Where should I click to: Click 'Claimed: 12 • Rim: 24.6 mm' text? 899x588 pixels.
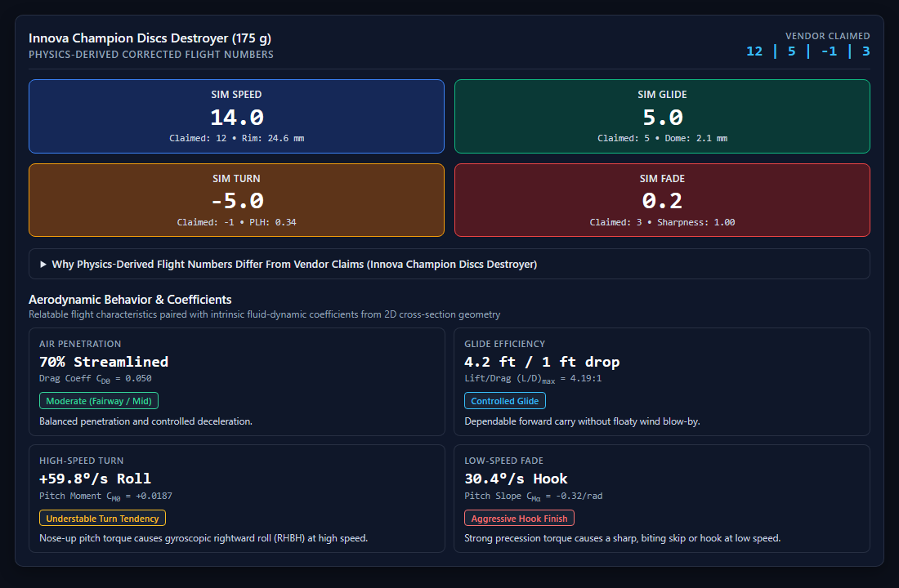(x=236, y=138)
